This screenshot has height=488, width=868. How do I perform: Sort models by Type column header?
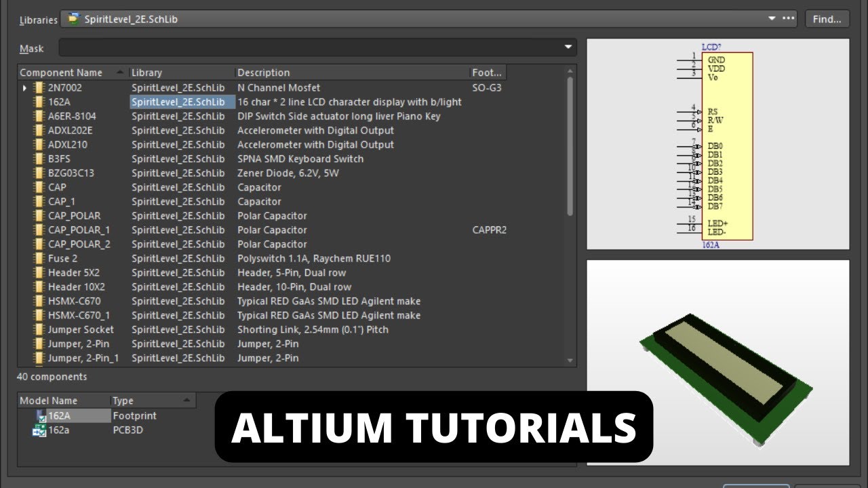(x=153, y=401)
